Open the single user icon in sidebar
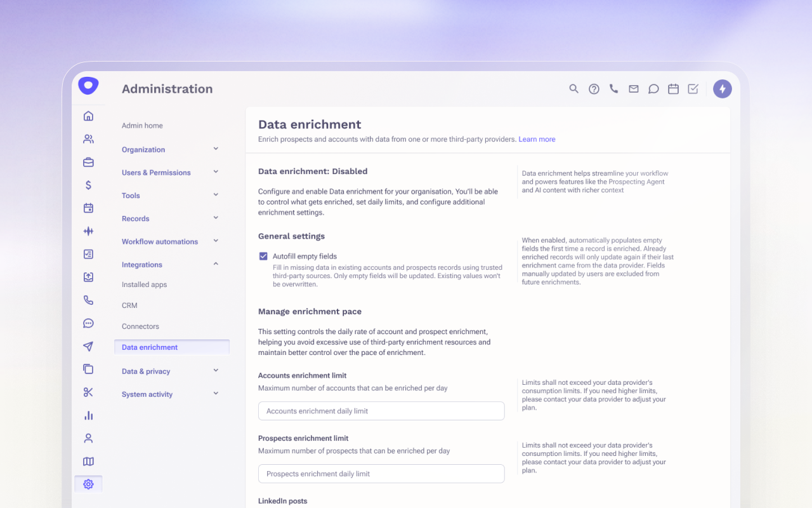 [x=88, y=438]
